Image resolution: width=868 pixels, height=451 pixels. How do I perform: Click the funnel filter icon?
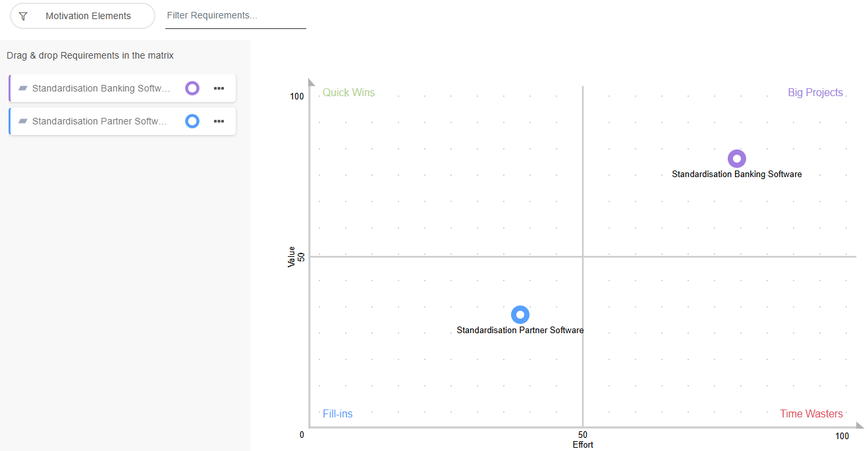coord(23,16)
